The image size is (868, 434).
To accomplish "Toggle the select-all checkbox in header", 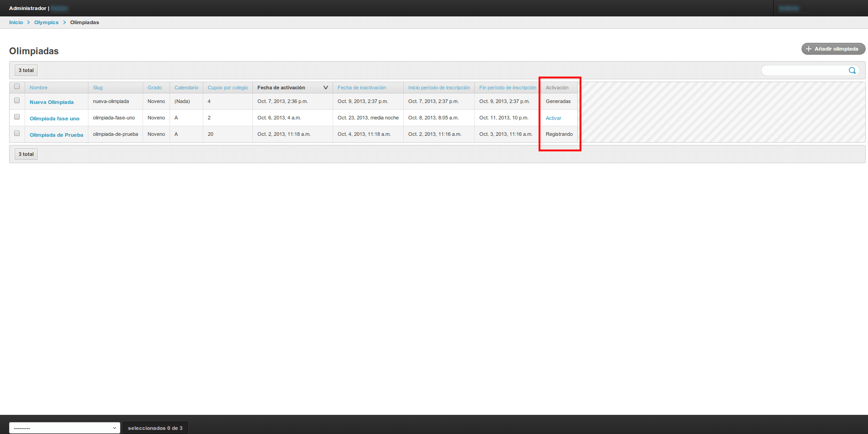I will (17, 87).
